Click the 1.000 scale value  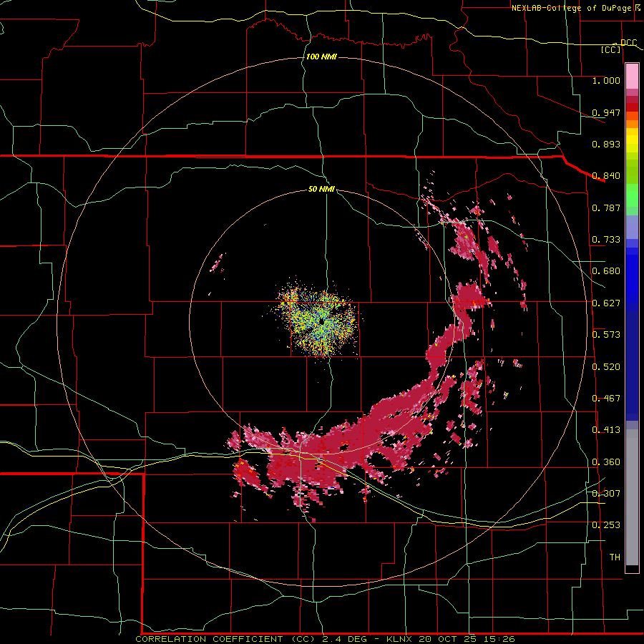click(606, 80)
